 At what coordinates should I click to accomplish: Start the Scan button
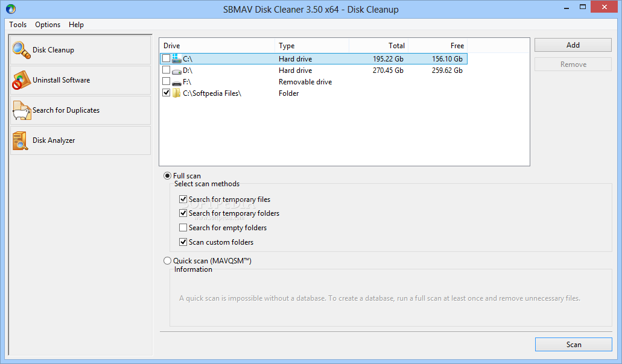(x=574, y=345)
